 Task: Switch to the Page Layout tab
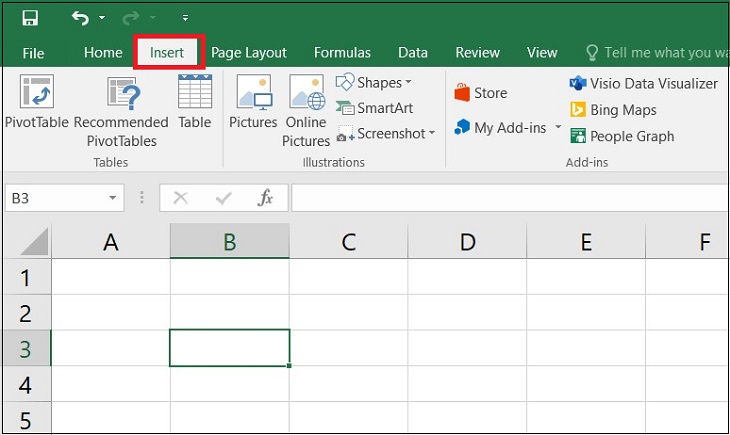tap(249, 53)
